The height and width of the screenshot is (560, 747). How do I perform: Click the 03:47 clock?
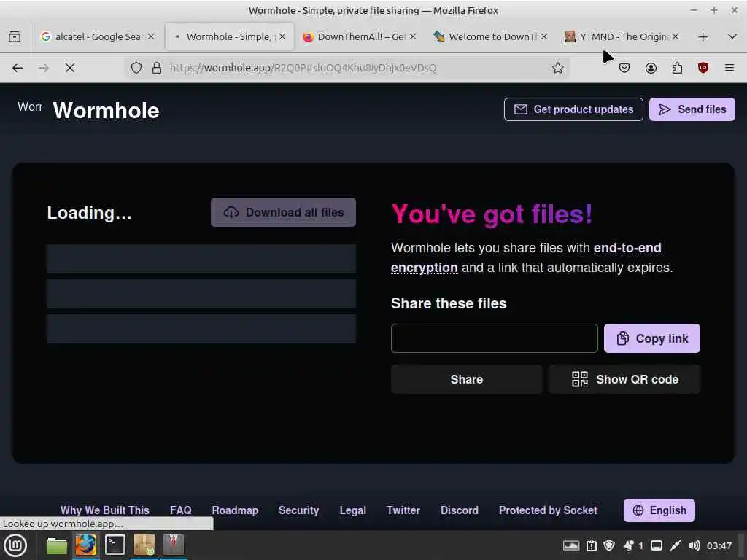click(x=719, y=545)
